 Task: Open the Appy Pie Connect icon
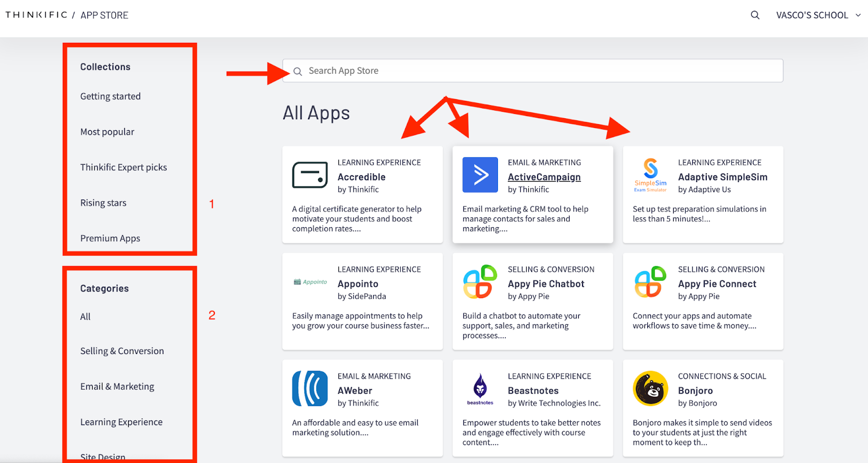650,282
